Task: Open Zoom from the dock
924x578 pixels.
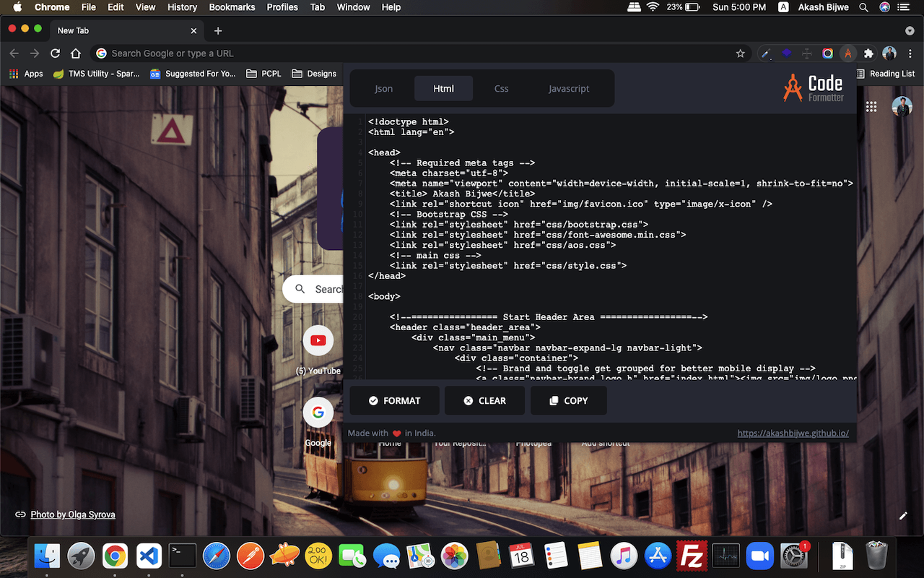Action: pyautogui.click(x=759, y=556)
